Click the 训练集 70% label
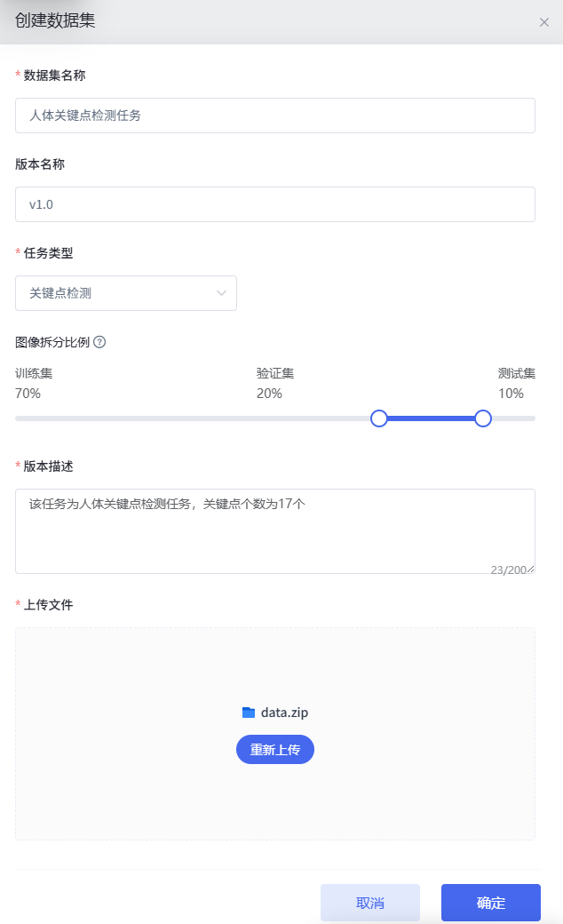This screenshot has height=924, width=563. pyautogui.click(x=34, y=383)
